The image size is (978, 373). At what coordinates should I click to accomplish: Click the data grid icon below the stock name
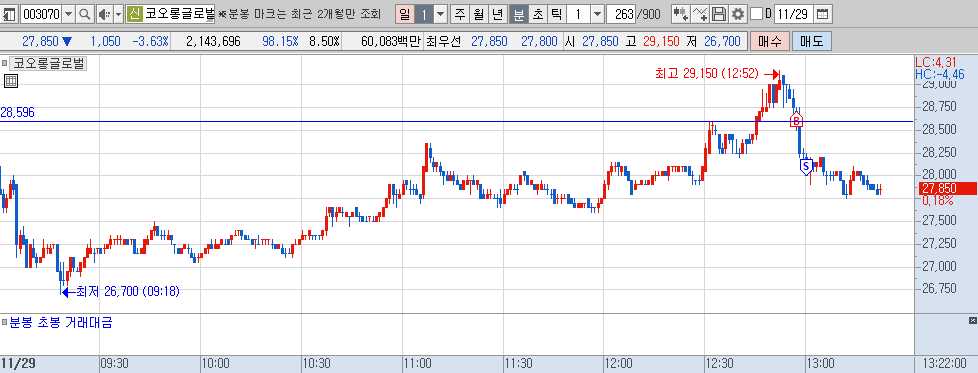[11, 80]
